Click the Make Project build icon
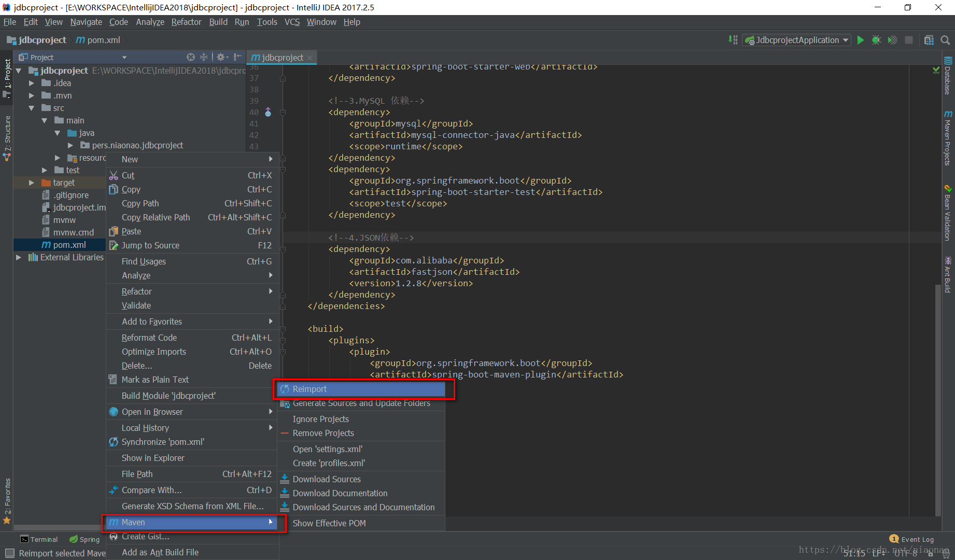The height and width of the screenshot is (560, 955). [x=733, y=40]
